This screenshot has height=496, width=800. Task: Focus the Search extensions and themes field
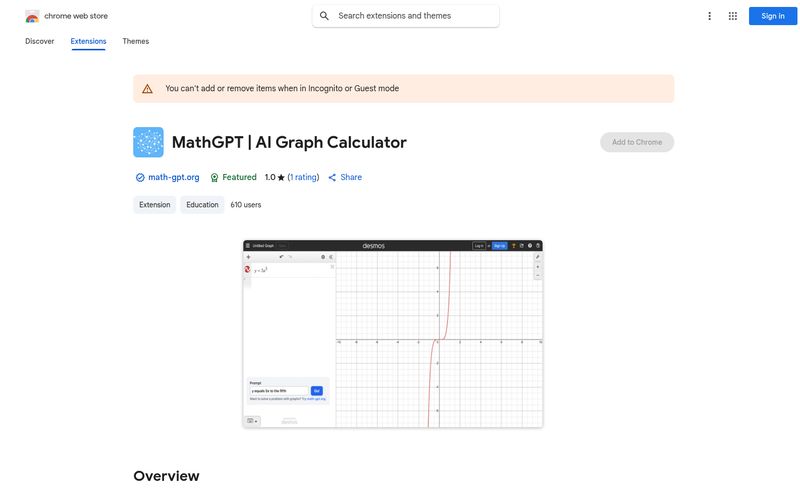coord(406,16)
